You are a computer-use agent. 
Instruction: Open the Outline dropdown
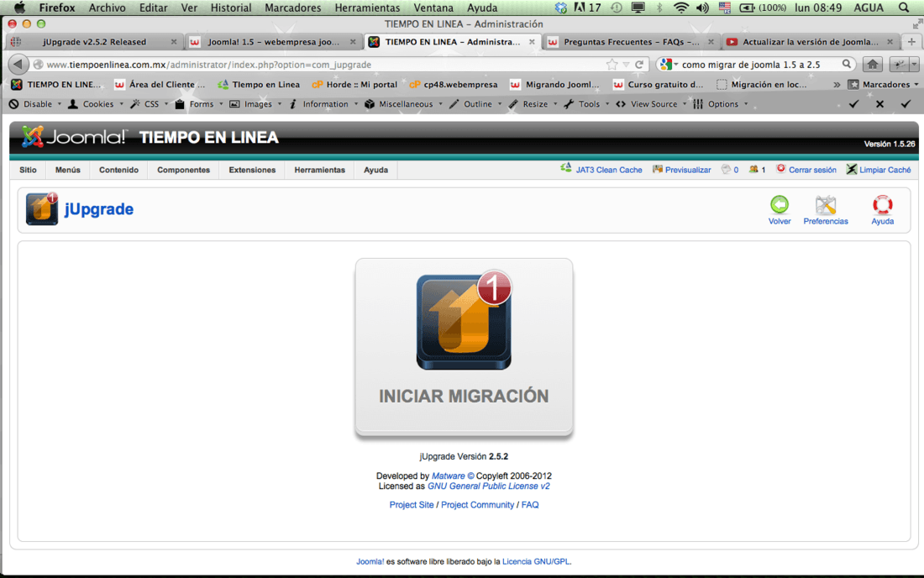coord(475,103)
